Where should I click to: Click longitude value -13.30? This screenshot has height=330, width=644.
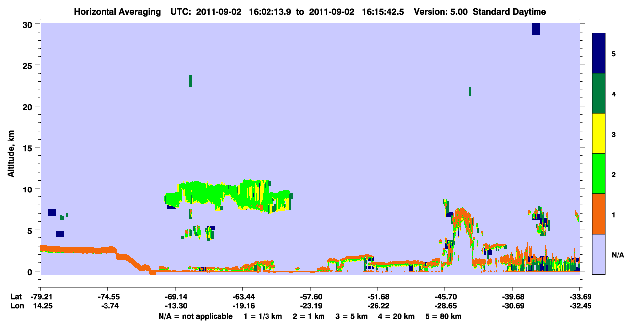(x=175, y=306)
